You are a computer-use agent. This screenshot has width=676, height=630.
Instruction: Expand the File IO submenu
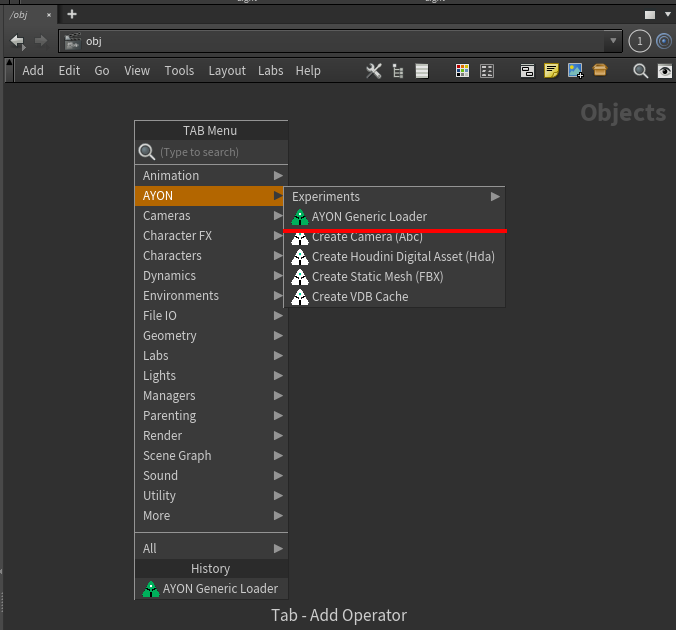(x=211, y=316)
